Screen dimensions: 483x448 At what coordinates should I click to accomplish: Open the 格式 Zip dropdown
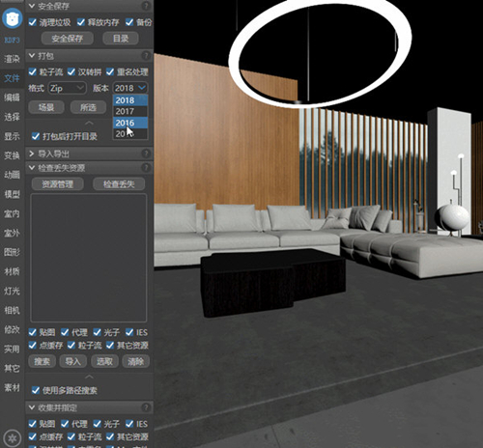tap(67, 88)
